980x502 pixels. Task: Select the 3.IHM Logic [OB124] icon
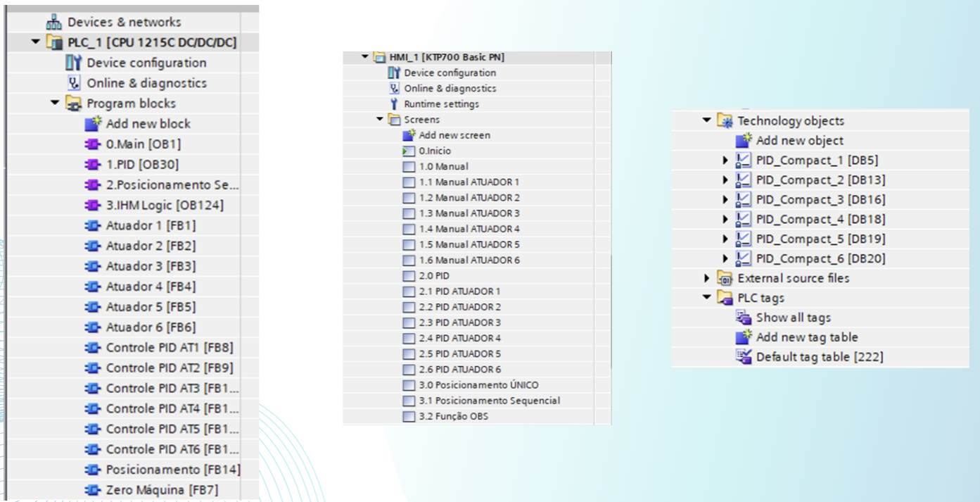93,206
